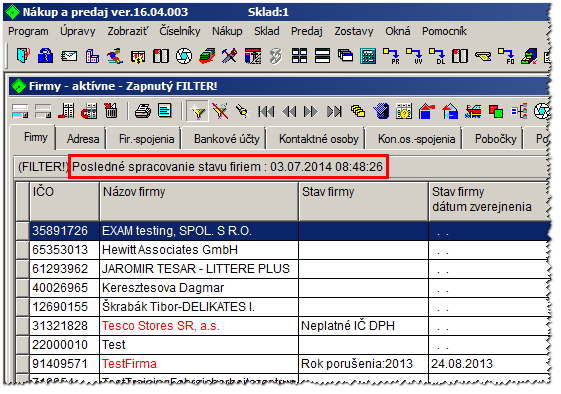Open the Okná menu

tap(397, 31)
